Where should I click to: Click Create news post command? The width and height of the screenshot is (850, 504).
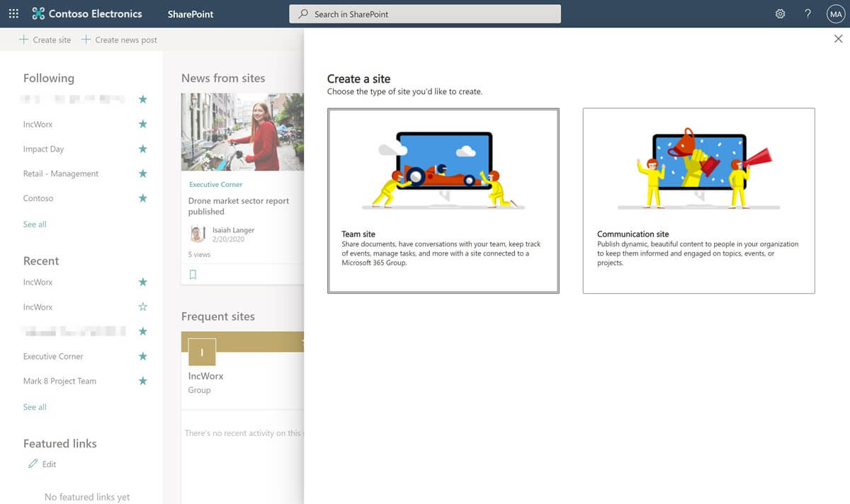point(119,40)
